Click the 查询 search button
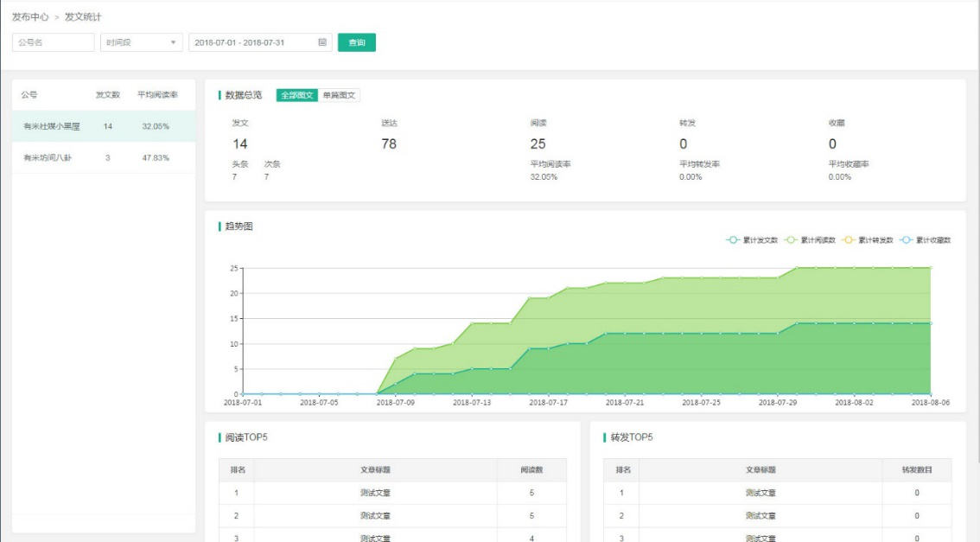The width and height of the screenshot is (980, 542). 358,41
